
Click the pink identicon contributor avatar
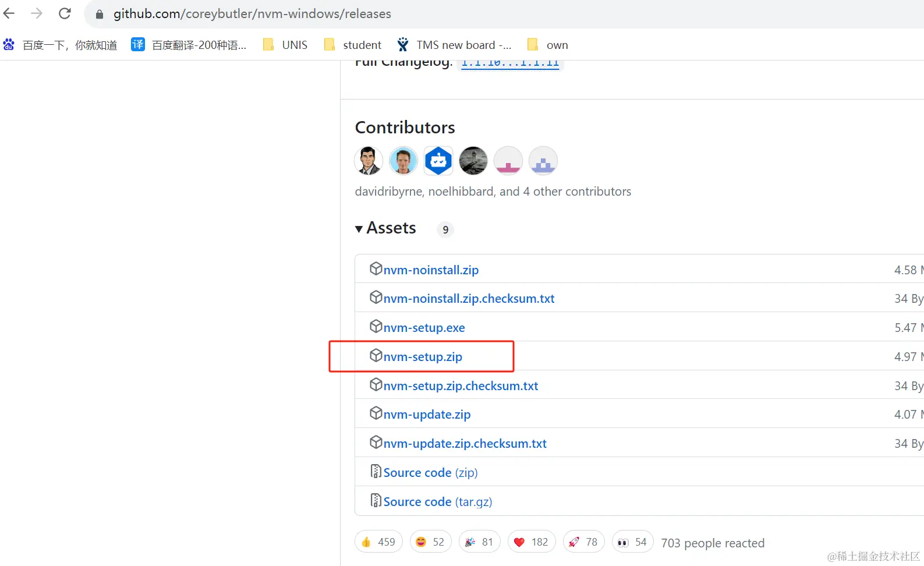(508, 161)
